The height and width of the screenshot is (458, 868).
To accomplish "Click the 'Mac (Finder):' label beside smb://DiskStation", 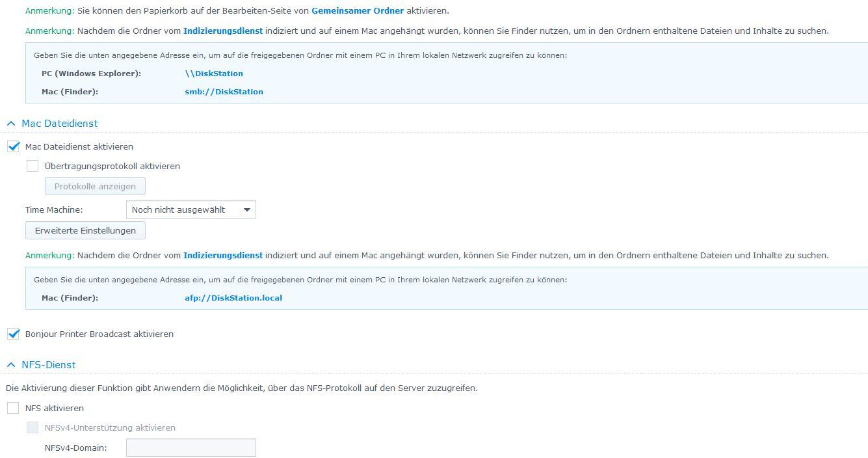I will pos(70,92).
